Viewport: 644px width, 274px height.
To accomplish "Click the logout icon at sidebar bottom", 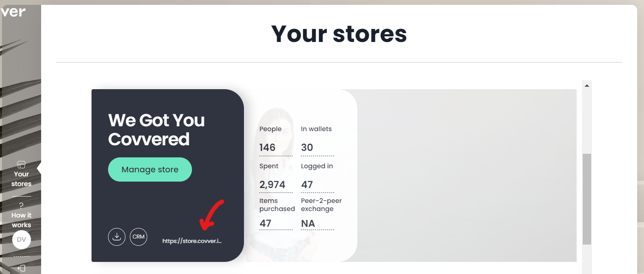I will point(21,268).
